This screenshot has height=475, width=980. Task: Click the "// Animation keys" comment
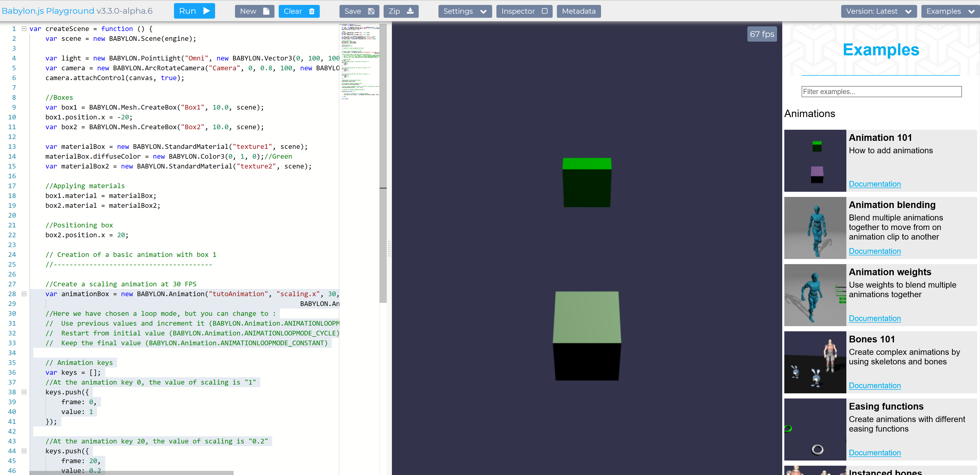79,362
